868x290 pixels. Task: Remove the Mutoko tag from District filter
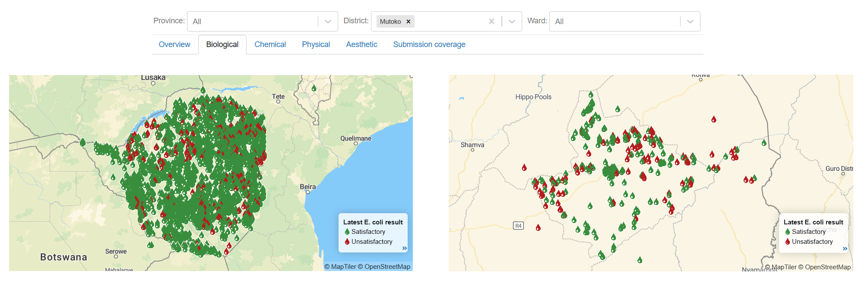pos(408,22)
